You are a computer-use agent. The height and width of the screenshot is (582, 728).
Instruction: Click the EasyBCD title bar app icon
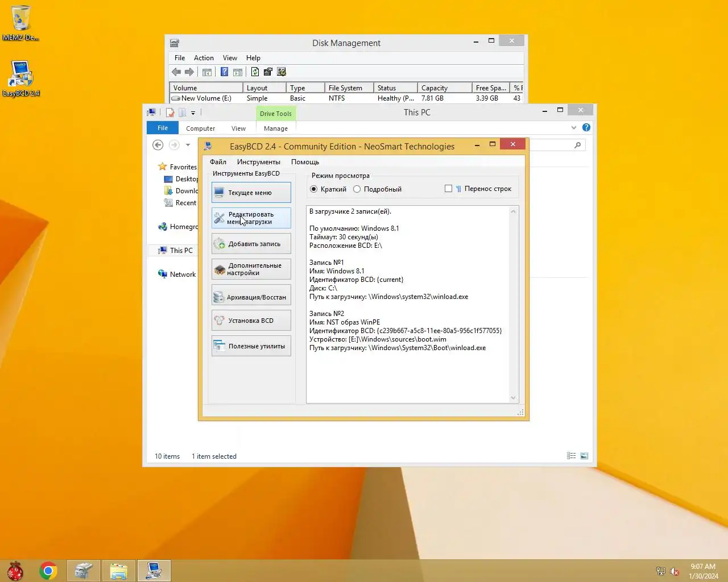click(x=208, y=146)
